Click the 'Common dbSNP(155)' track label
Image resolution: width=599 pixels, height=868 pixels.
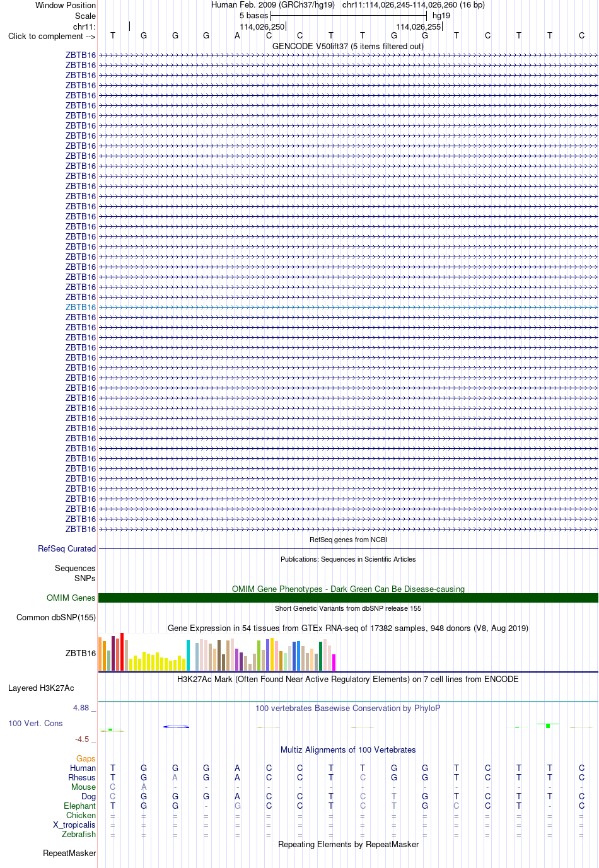click(56, 617)
